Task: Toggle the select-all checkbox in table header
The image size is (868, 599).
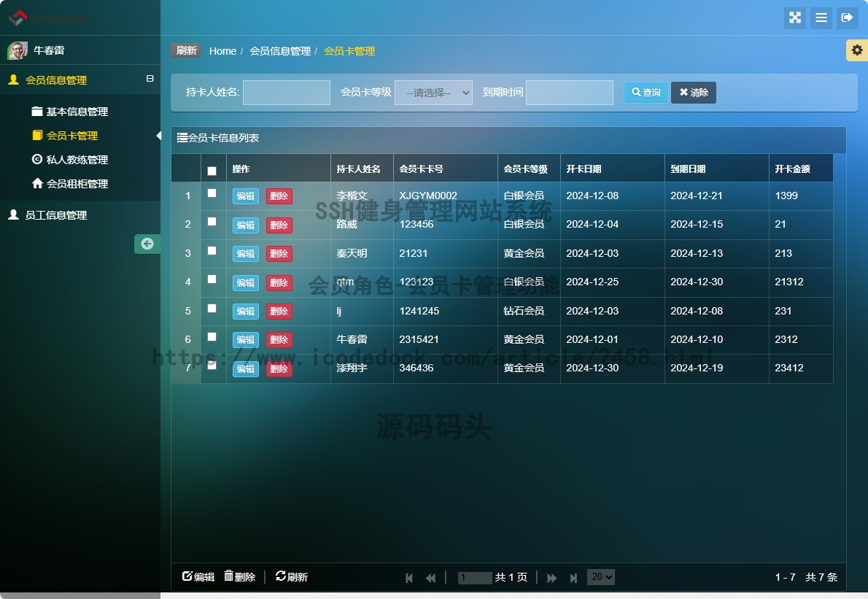Action: 212,171
